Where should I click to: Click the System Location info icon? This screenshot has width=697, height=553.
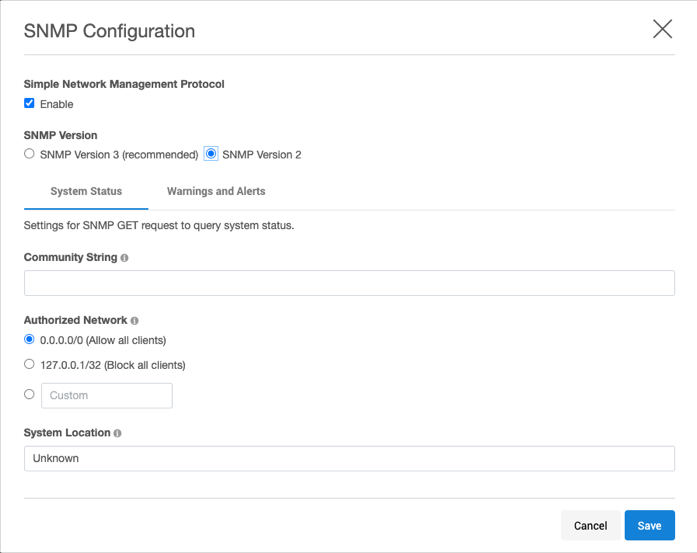117,434
